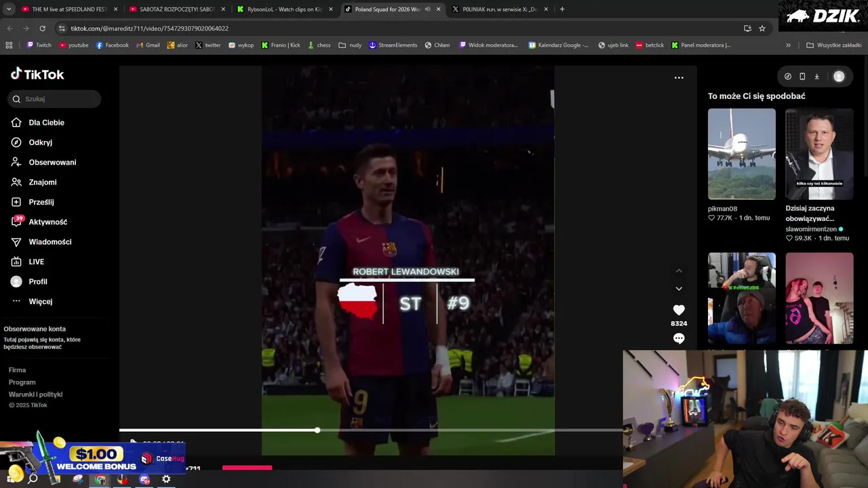868x488 pixels.
Task: Switch to SABOTAŻ ROZPOCZĘTY tab
Action: click(176, 9)
